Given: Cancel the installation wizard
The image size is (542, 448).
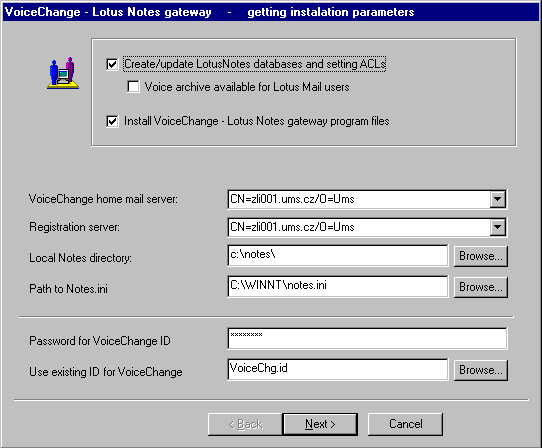Looking at the screenshot, I should (405, 424).
